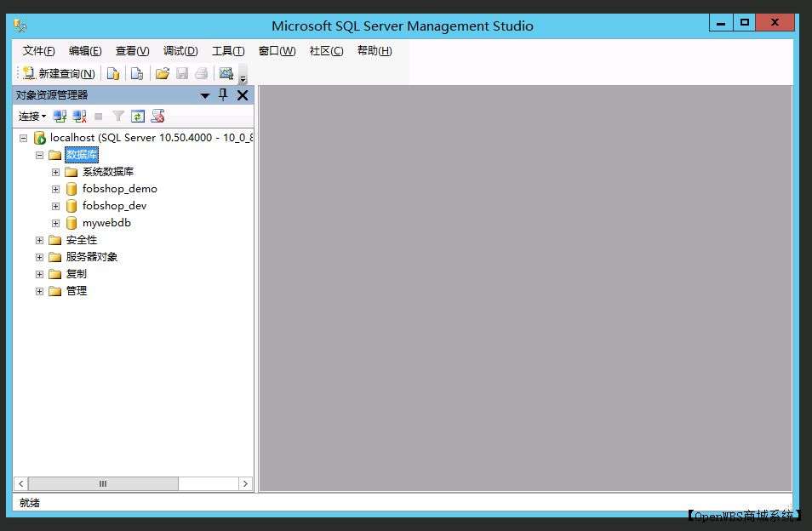Connect to a server in Object Explorer

point(59,116)
